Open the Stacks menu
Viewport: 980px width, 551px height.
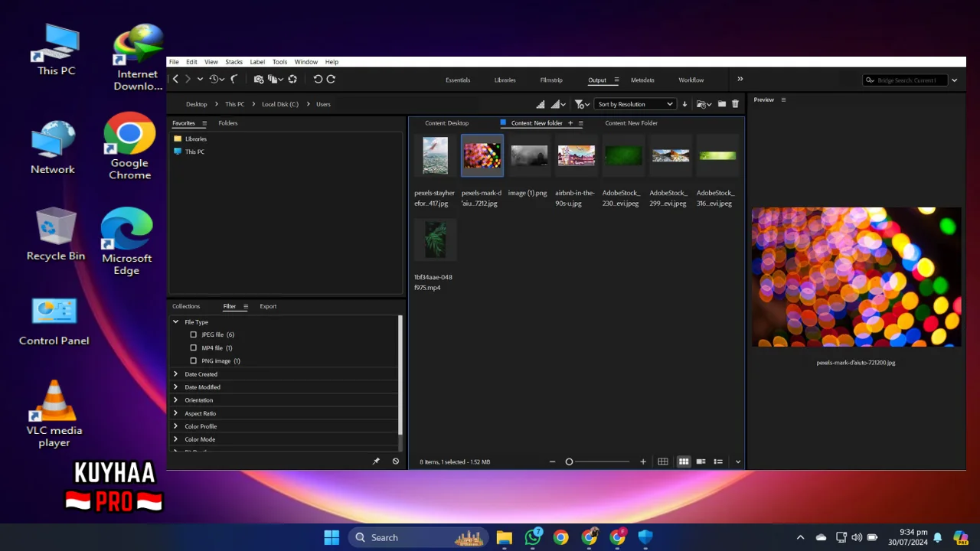click(x=234, y=62)
